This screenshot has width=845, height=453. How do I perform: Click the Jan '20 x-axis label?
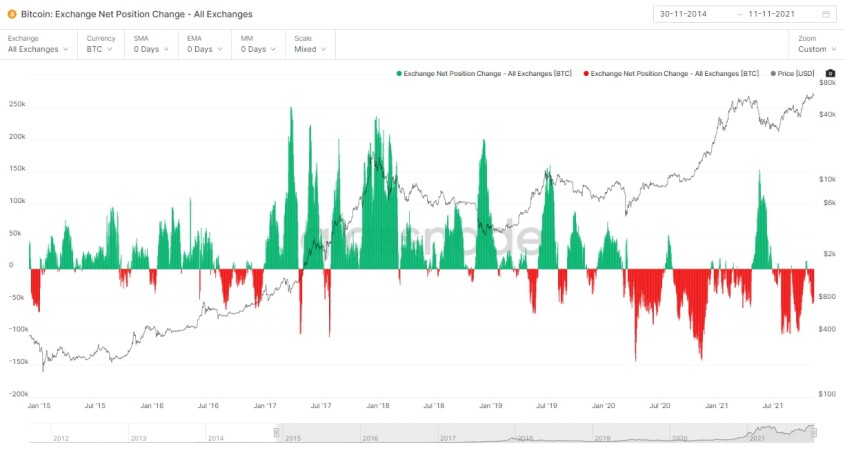click(x=604, y=405)
